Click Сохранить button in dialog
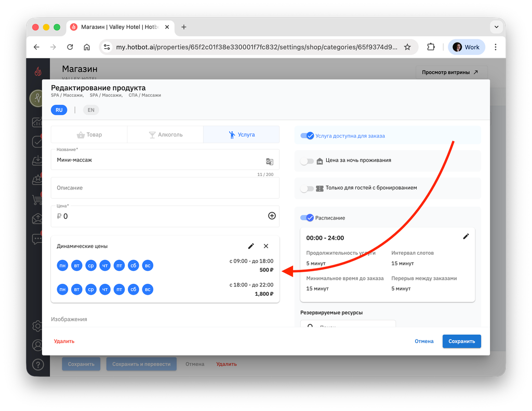Screen dimensions: 532x411 461,341
